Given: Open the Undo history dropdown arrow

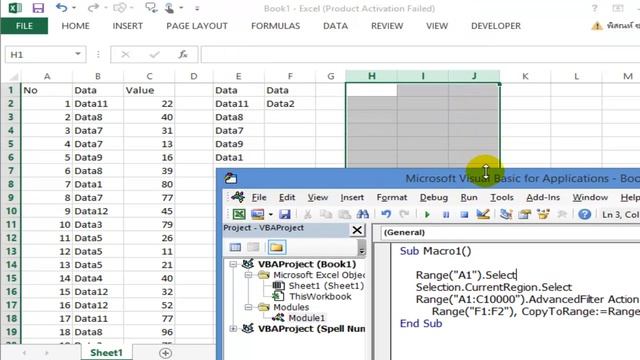Looking at the screenshot, I should [74, 8].
